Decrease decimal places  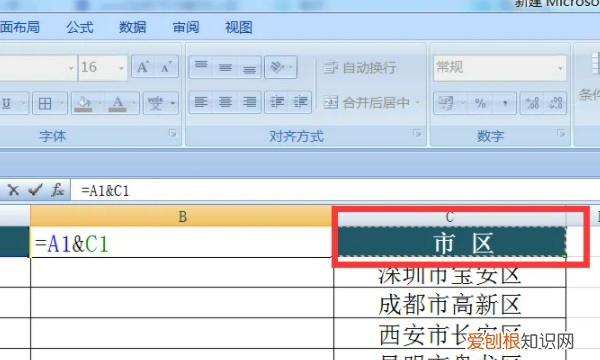click(555, 103)
